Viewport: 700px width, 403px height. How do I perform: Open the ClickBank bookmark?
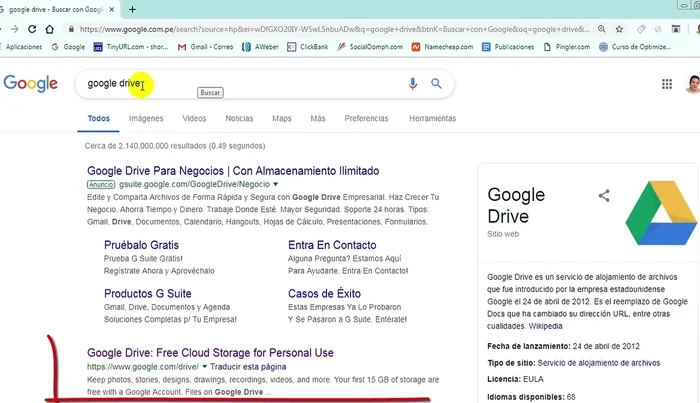click(x=308, y=47)
